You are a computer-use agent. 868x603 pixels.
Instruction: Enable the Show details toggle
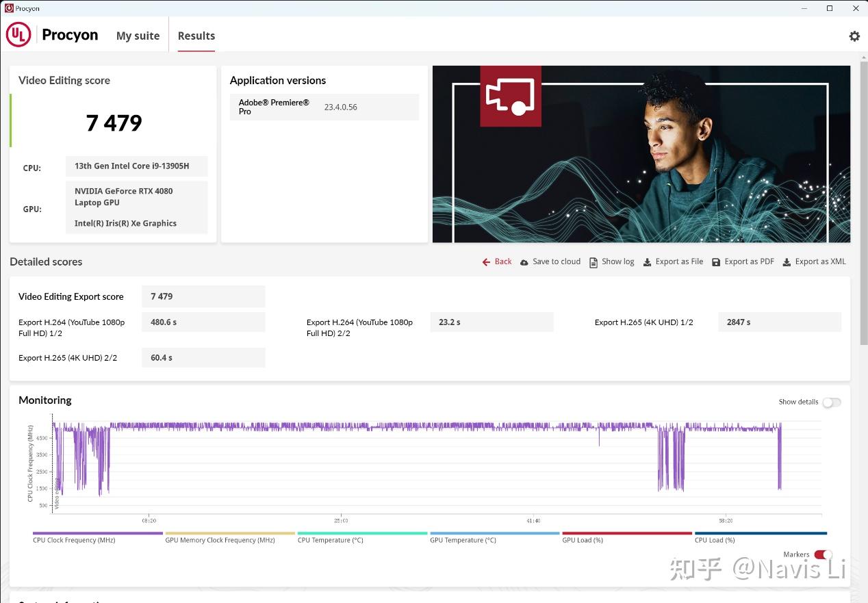(x=832, y=402)
